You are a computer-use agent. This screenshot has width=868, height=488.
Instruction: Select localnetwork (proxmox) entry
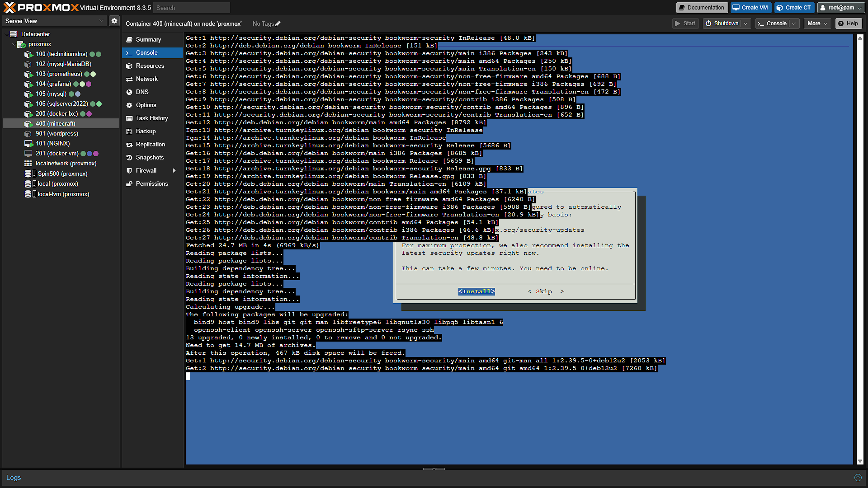(x=66, y=164)
